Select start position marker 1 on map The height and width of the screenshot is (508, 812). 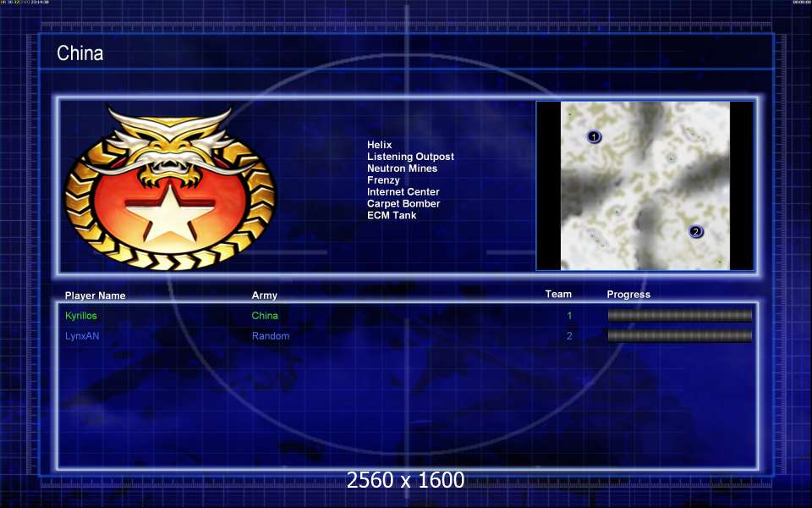(594, 137)
